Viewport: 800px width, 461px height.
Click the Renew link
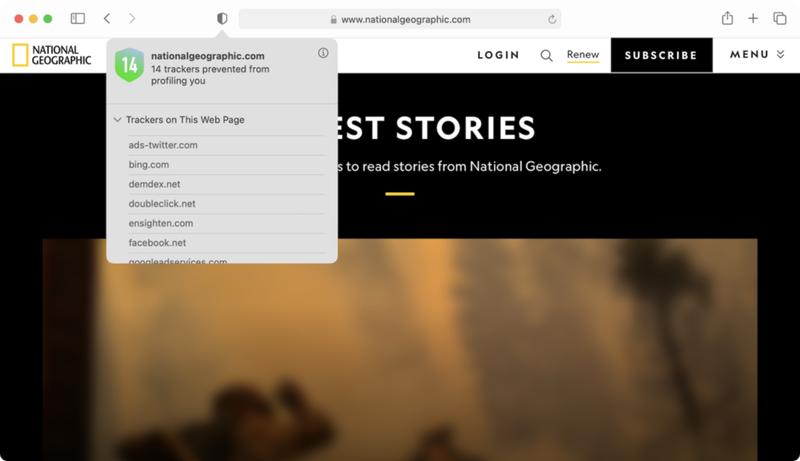pos(583,55)
